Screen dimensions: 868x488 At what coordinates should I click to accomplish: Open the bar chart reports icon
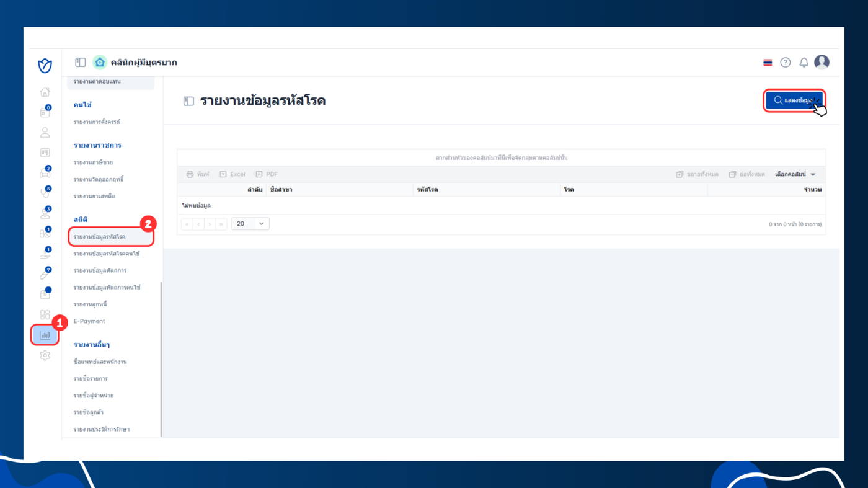click(45, 335)
